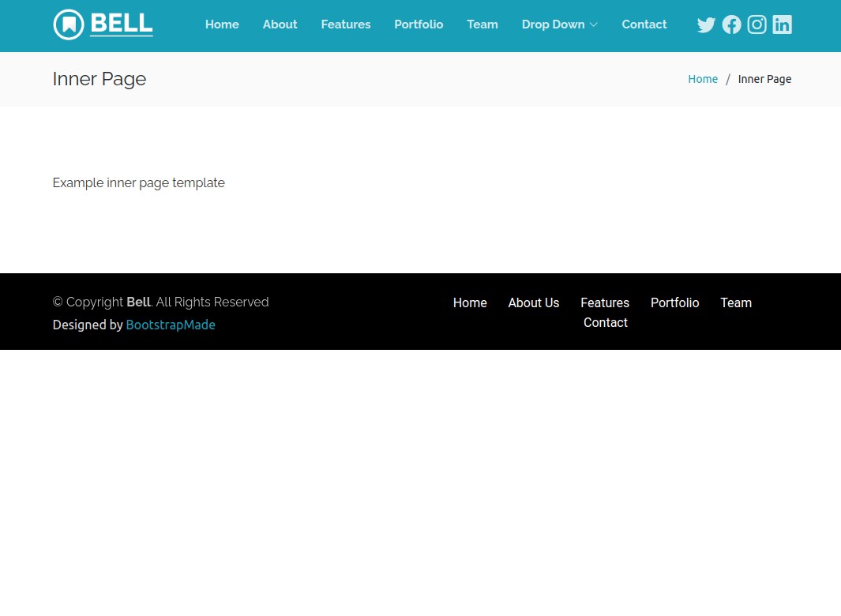841x616 pixels.
Task: Click Features link in the footer
Action: pyautogui.click(x=605, y=303)
